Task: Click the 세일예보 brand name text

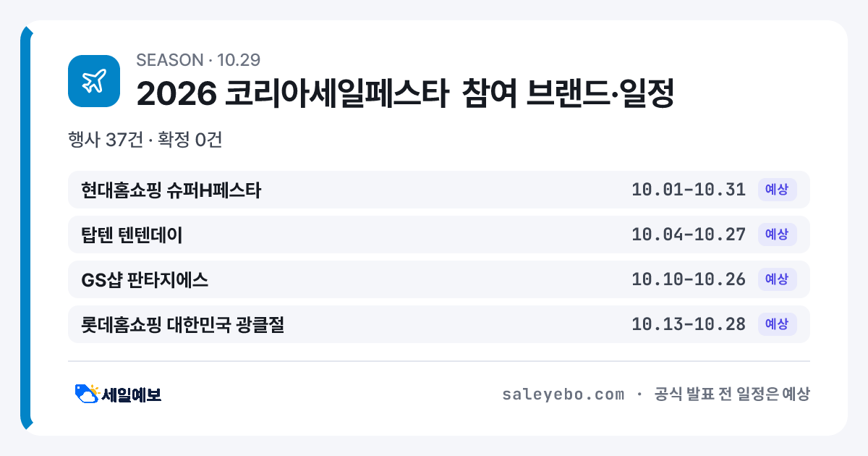Action: [132, 394]
